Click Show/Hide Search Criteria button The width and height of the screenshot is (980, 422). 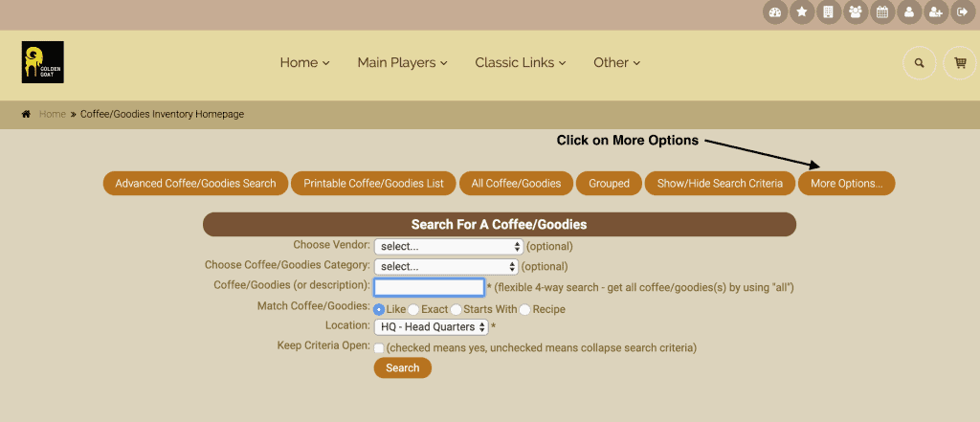pyautogui.click(x=720, y=183)
